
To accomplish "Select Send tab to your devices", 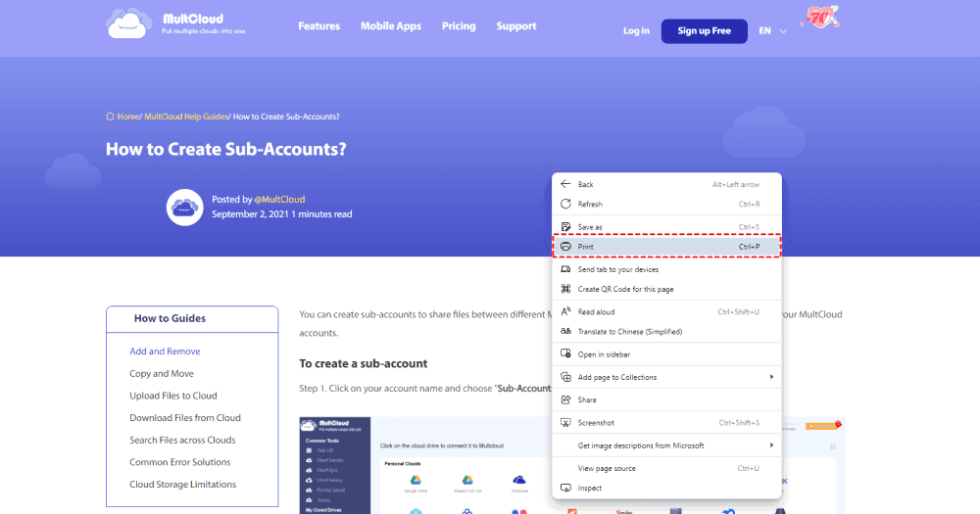I will [x=666, y=269].
